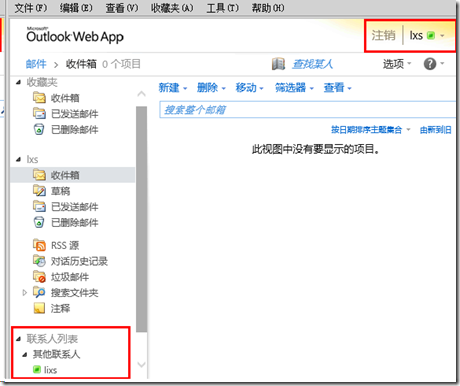The width and height of the screenshot is (460, 386).
Task: Click the junk mail folder icon
Action: click(39, 277)
